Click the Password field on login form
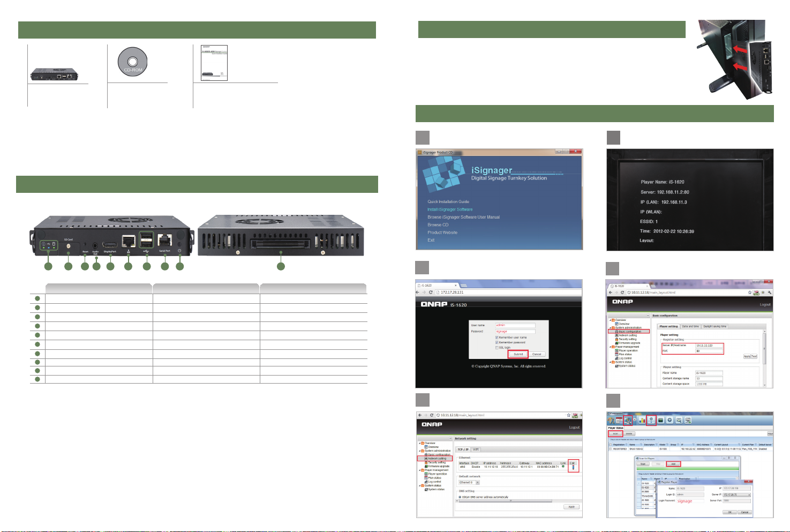The height and width of the screenshot is (532, 790). pyautogui.click(x=515, y=331)
